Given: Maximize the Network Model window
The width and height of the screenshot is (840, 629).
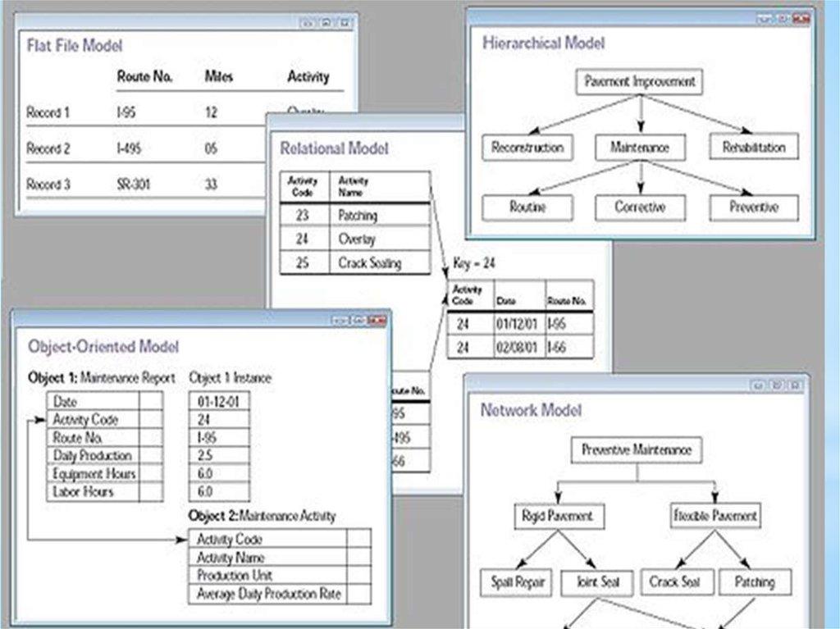Looking at the screenshot, I should 776,384.
